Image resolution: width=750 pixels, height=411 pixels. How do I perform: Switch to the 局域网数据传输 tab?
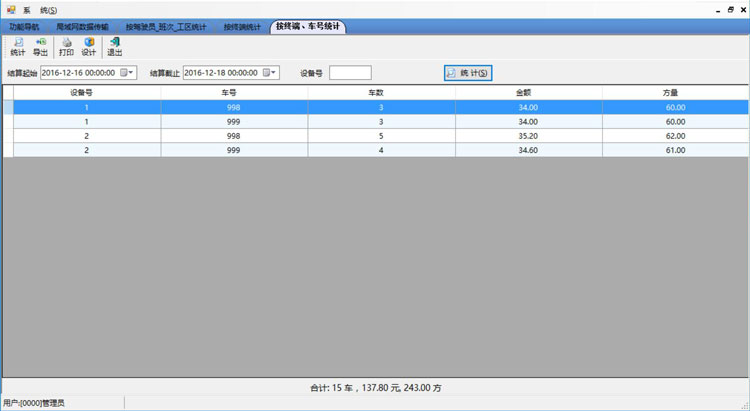(83, 26)
